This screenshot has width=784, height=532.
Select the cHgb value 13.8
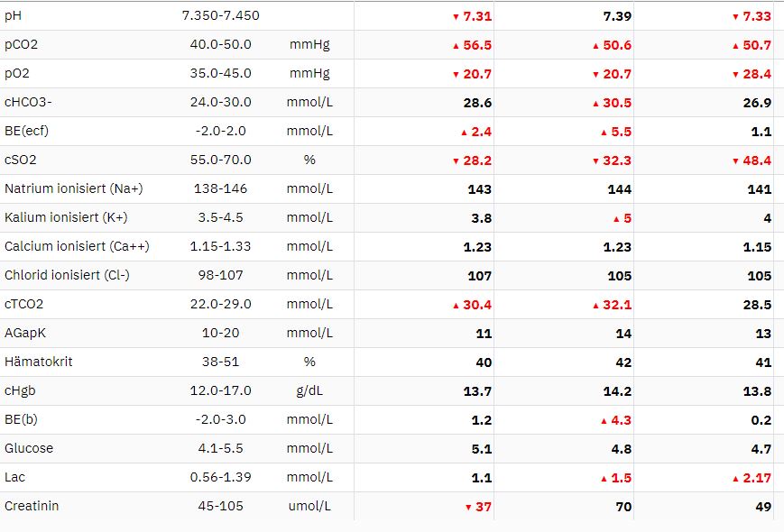click(x=757, y=391)
